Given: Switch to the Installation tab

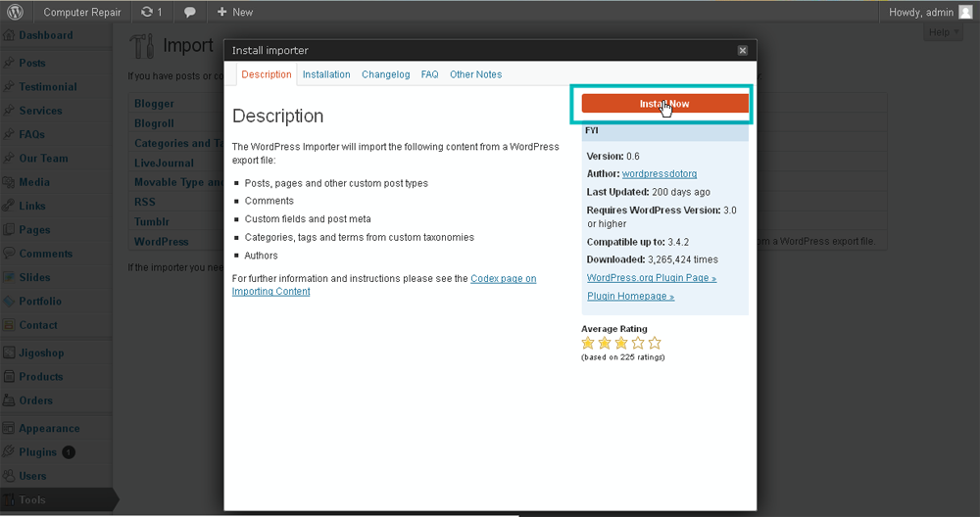Looking at the screenshot, I should tap(326, 74).
